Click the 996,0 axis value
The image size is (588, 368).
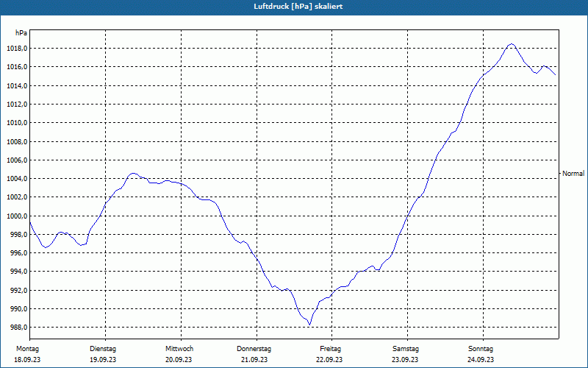tap(18, 253)
